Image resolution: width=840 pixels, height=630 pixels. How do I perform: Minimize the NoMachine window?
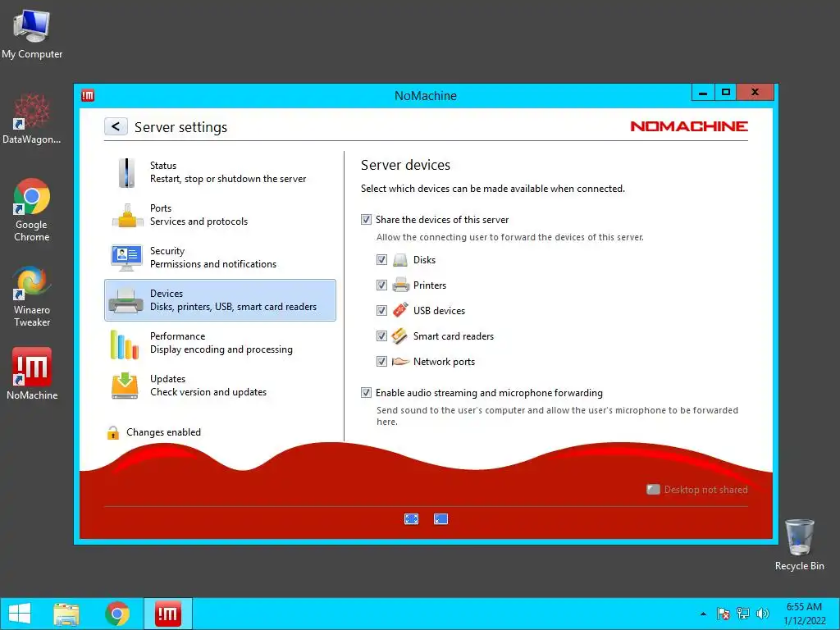point(703,93)
